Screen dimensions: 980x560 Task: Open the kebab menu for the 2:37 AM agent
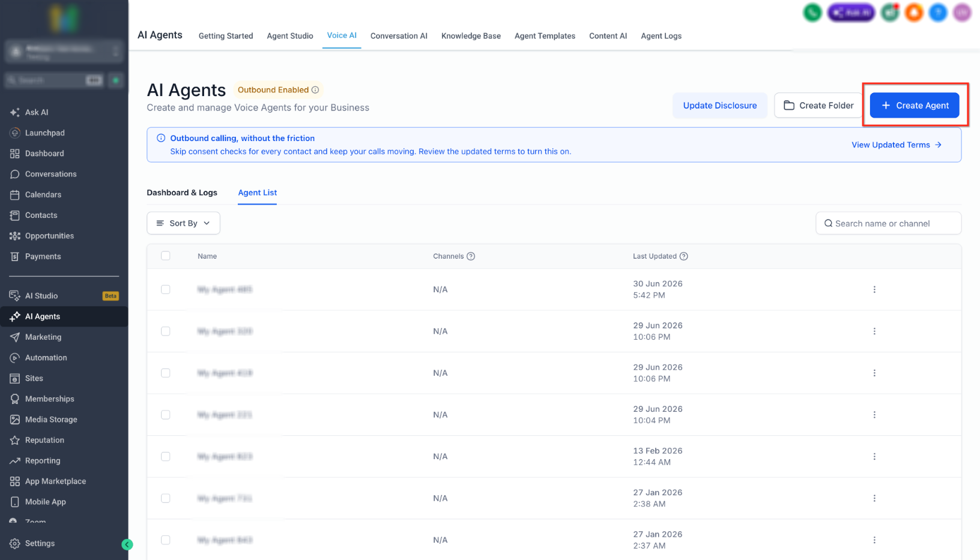coord(874,540)
